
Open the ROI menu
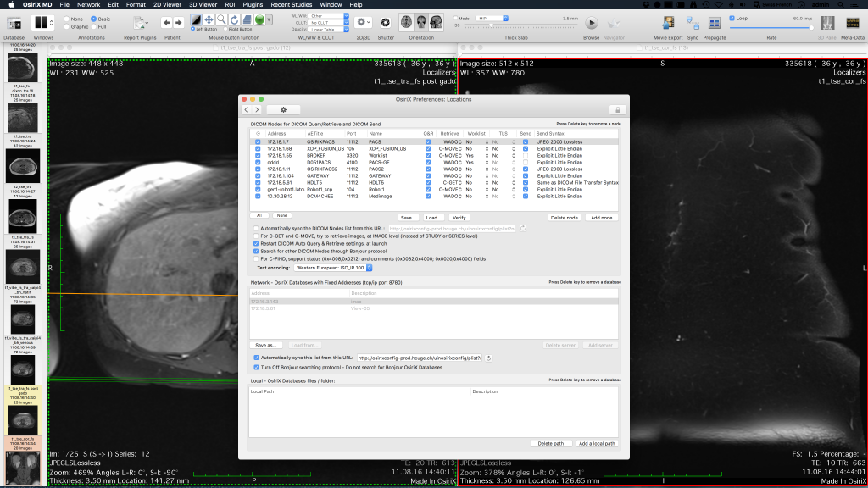tap(230, 4)
